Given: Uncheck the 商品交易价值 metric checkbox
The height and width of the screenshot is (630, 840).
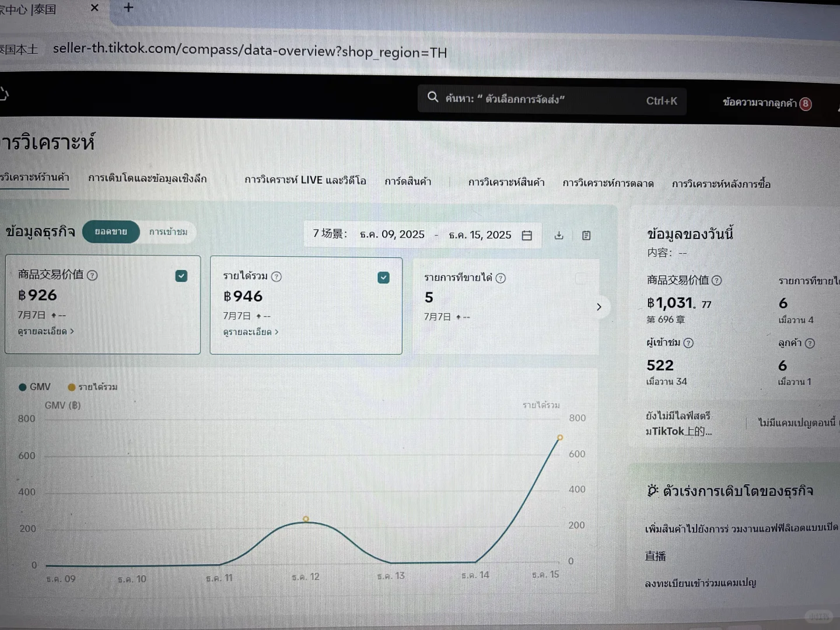Looking at the screenshot, I should pos(181,276).
